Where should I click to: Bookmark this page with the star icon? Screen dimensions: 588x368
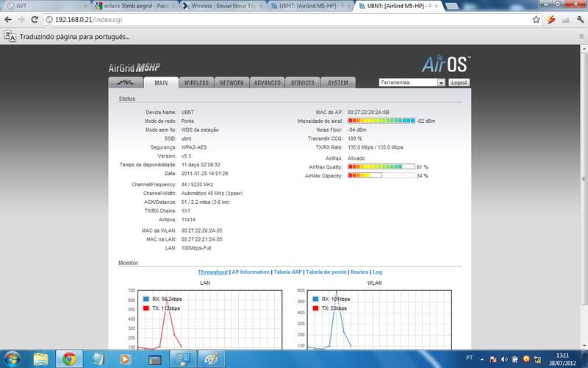[537, 20]
